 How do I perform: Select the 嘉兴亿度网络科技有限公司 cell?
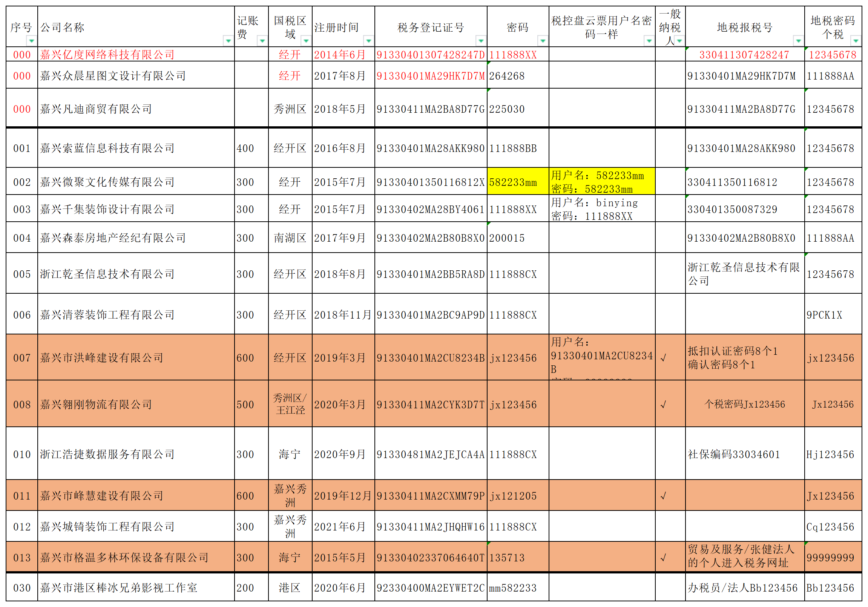pyautogui.click(x=107, y=55)
